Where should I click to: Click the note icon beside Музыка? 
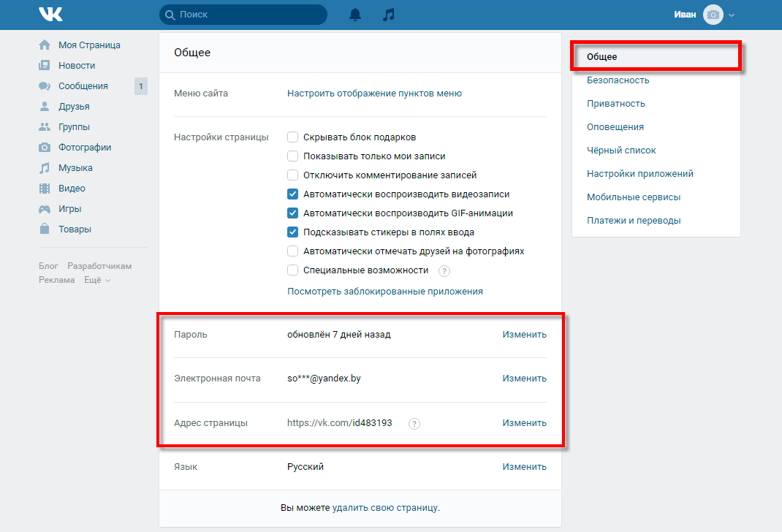(x=45, y=167)
